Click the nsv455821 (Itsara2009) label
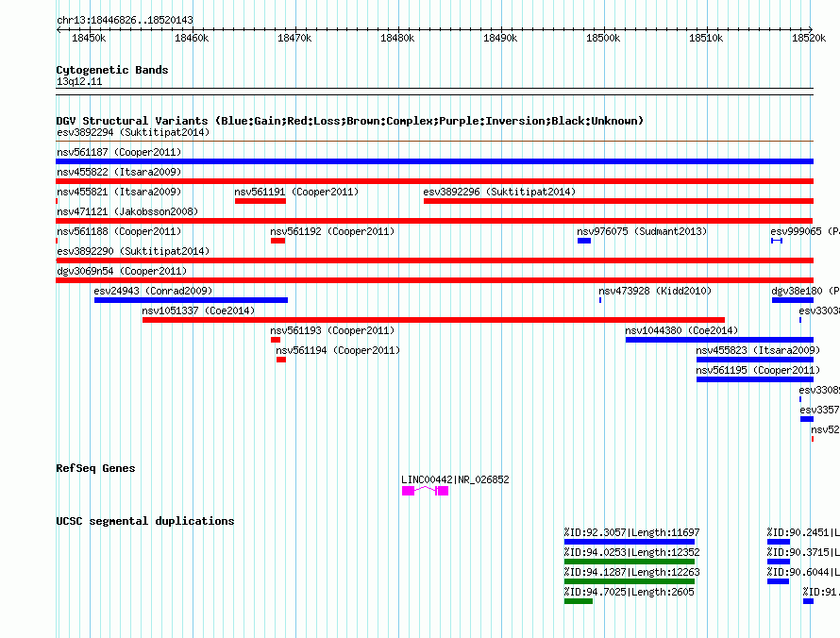840x638 pixels. pyautogui.click(x=119, y=192)
